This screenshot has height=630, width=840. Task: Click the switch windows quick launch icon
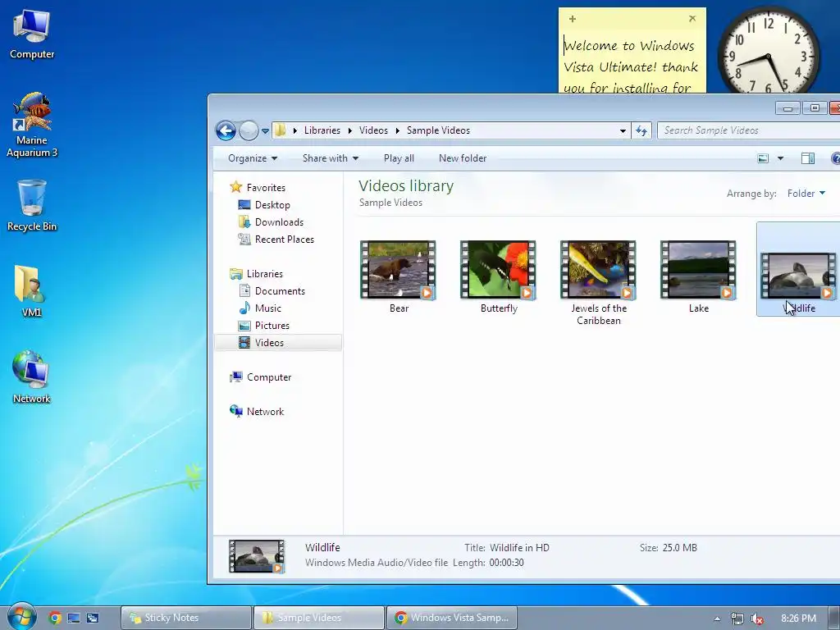[x=93, y=618]
